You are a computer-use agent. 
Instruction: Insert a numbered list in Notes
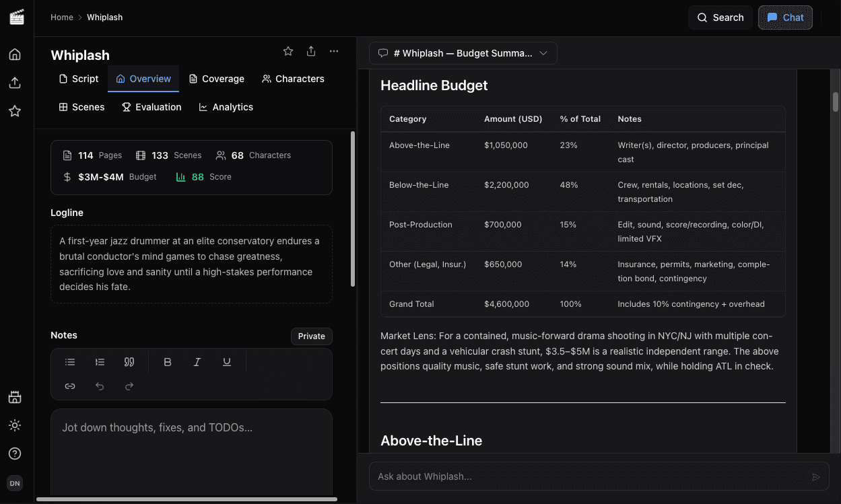[x=100, y=361]
